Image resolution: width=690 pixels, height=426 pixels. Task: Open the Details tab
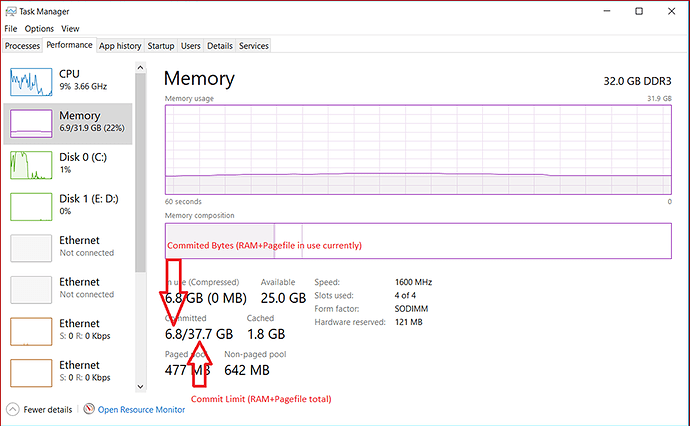220,46
